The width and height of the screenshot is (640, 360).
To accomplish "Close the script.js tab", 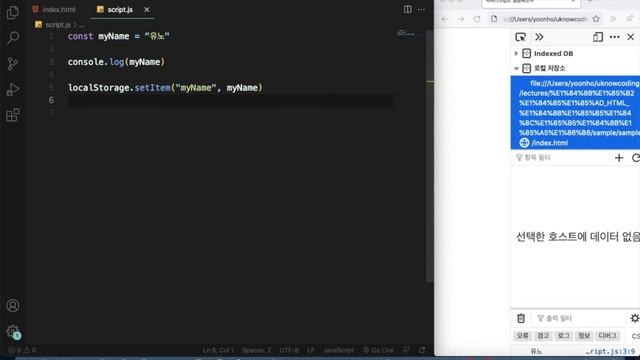I will pos(147,9).
